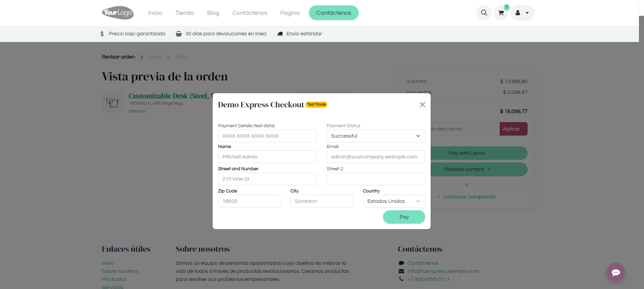Click the YourLogo site logo

(118, 13)
